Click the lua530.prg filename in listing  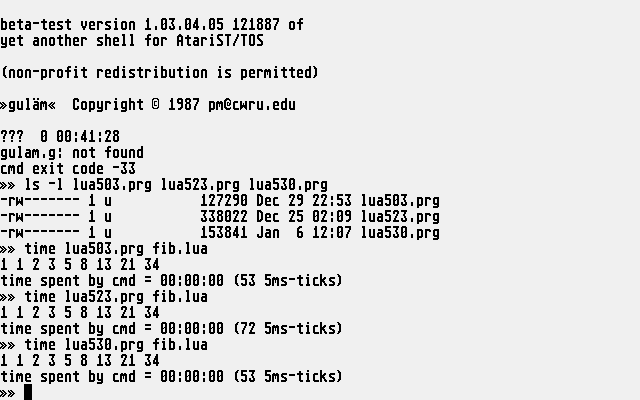point(400,233)
